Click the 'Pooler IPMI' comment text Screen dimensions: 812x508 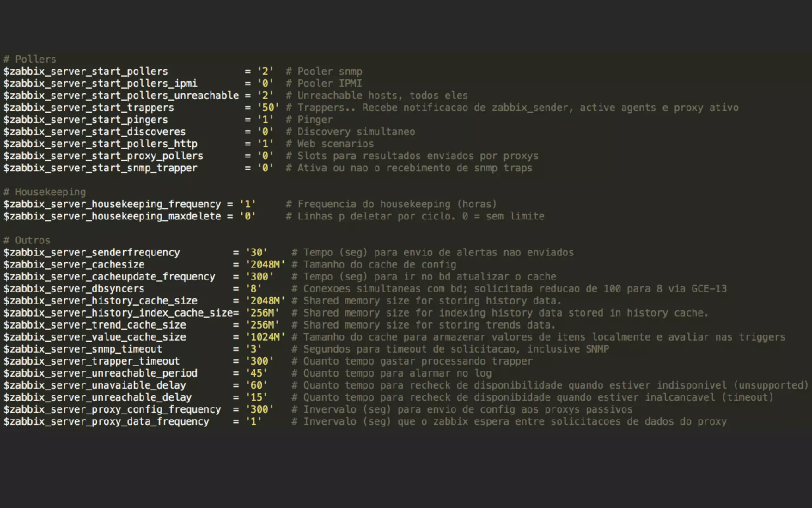pyautogui.click(x=329, y=83)
